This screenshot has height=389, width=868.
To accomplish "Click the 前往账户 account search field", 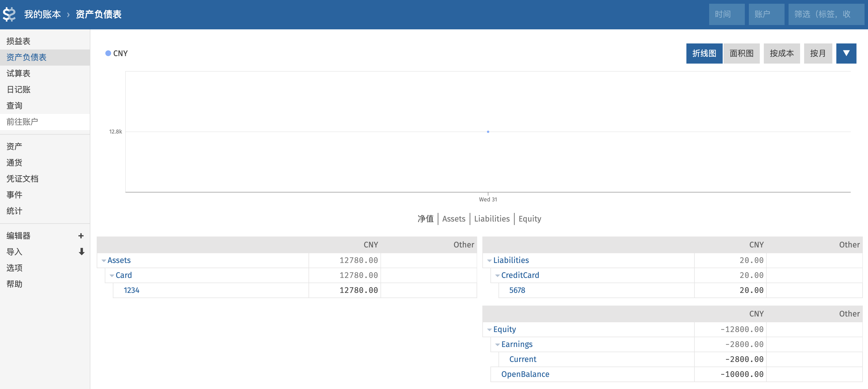I will (x=45, y=122).
